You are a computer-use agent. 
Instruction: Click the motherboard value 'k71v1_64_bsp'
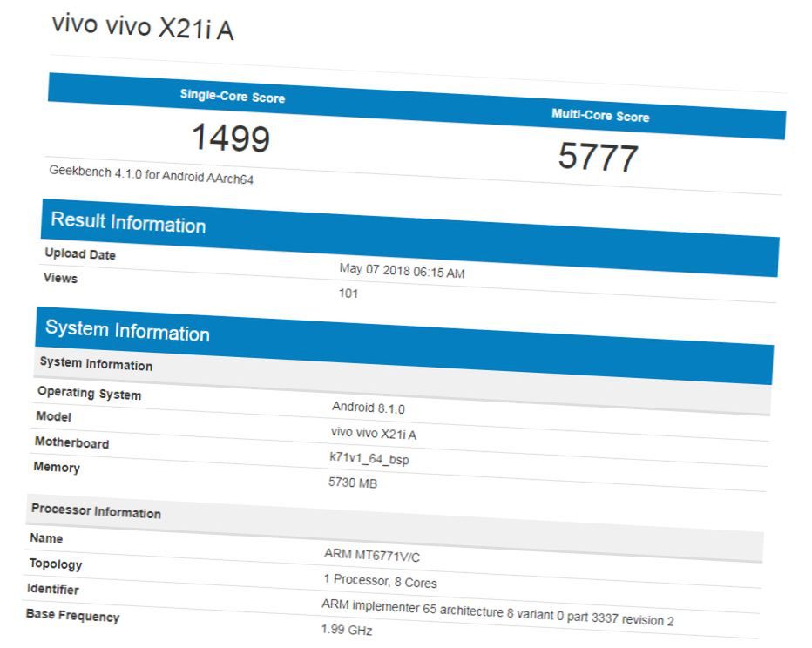pos(369,459)
